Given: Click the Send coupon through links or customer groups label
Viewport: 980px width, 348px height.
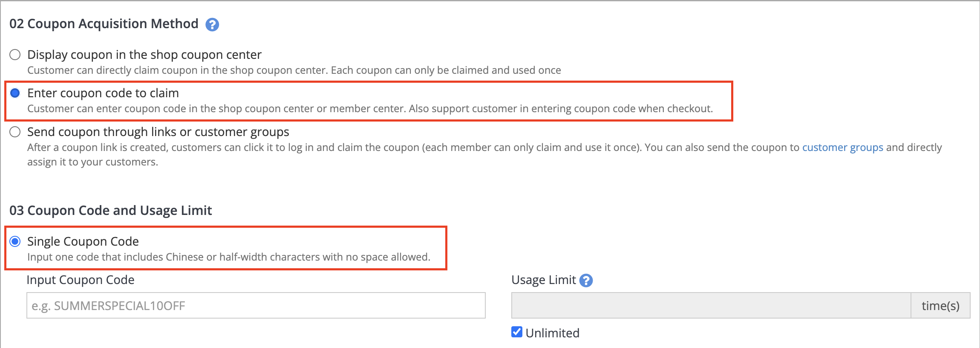Looking at the screenshot, I should [x=158, y=132].
